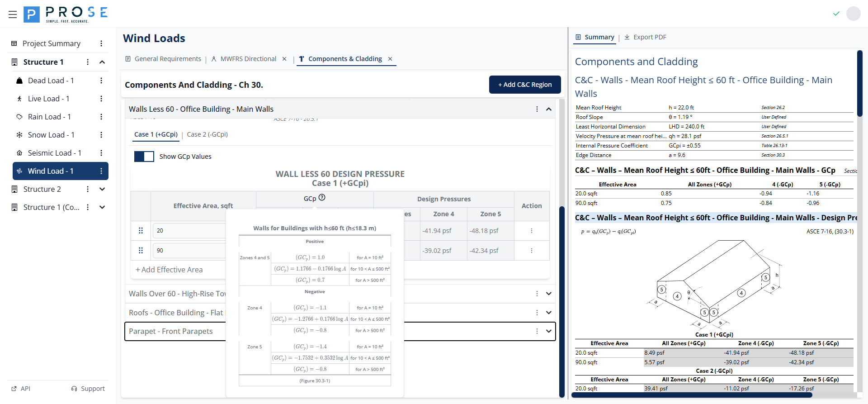Image resolution: width=868 pixels, height=404 pixels.
Task: Click the Add C&C Region button
Action: 525,85
